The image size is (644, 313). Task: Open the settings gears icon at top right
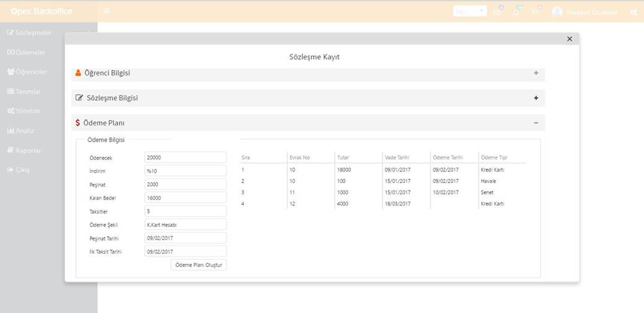click(x=633, y=12)
